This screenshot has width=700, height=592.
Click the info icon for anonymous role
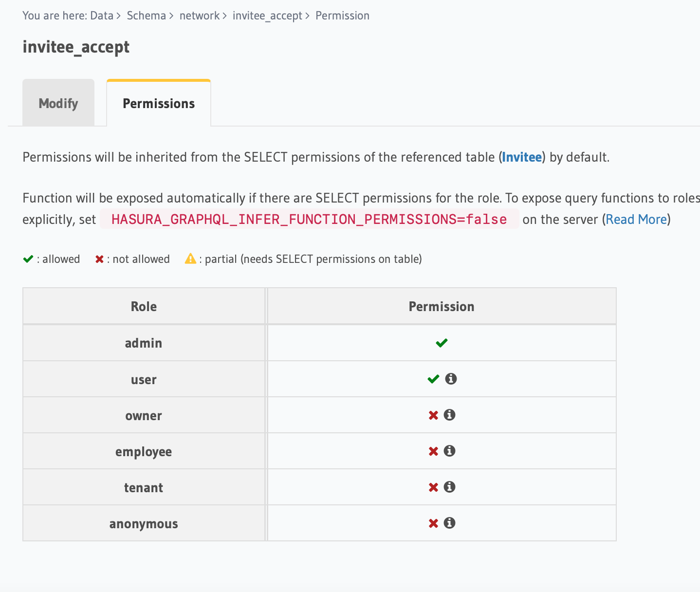449,523
